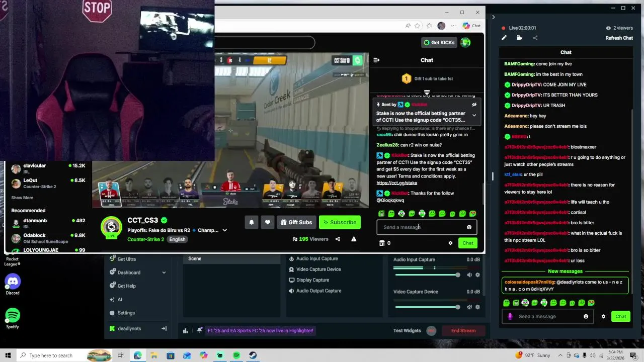Click the warning report triangle icon

pyautogui.click(x=354, y=239)
